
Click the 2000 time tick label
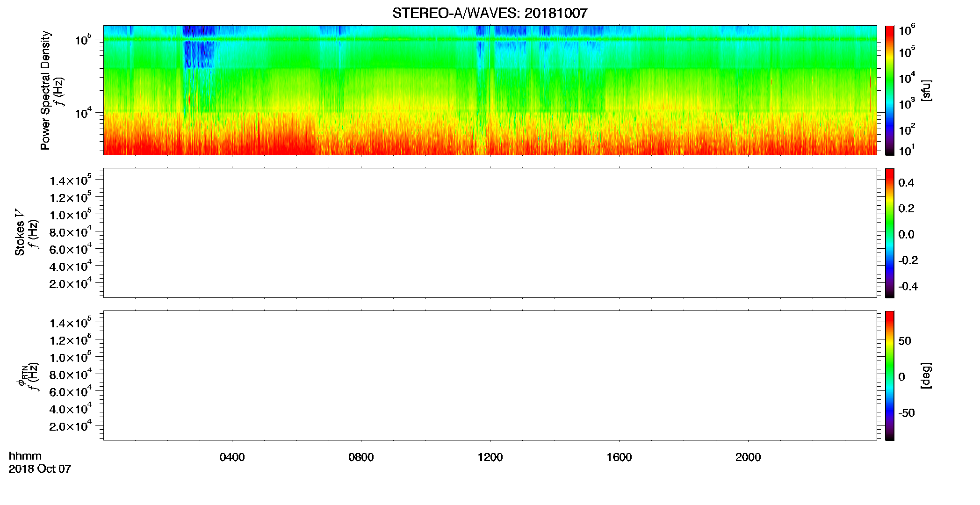pyautogui.click(x=748, y=457)
